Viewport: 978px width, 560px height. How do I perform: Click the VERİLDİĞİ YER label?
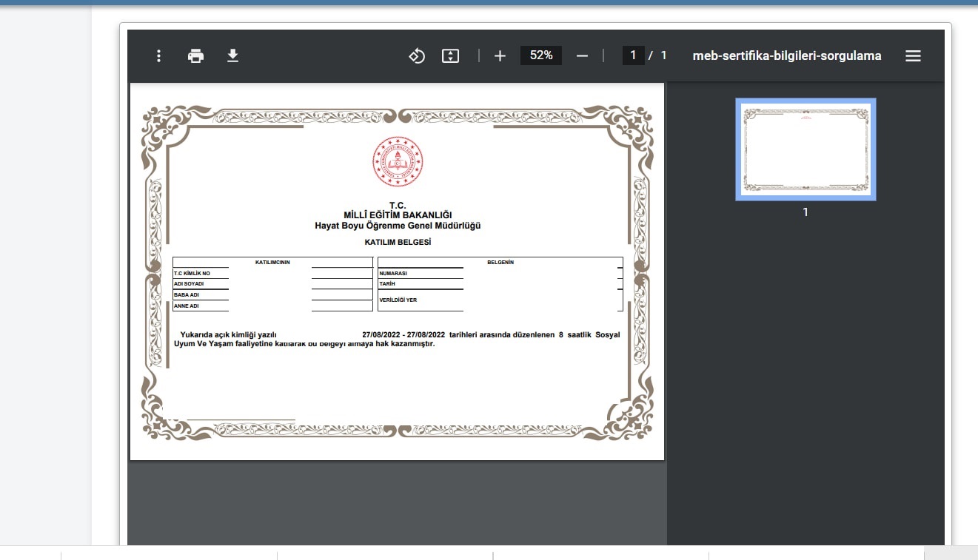click(x=398, y=300)
